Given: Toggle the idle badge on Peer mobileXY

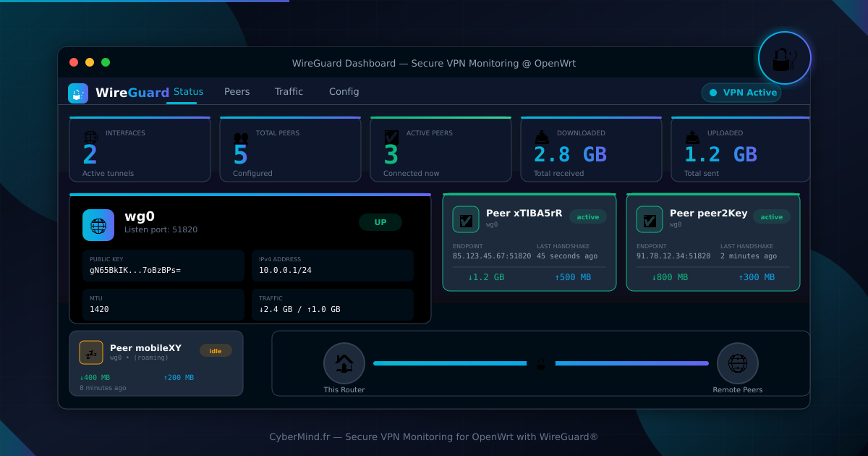Looking at the screenshot, I should 216,350.
